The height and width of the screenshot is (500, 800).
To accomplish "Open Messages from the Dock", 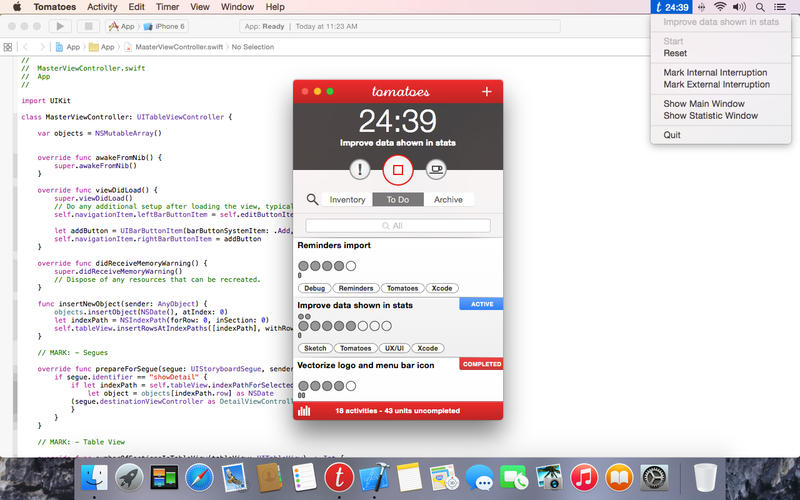I will click(479, 478).
